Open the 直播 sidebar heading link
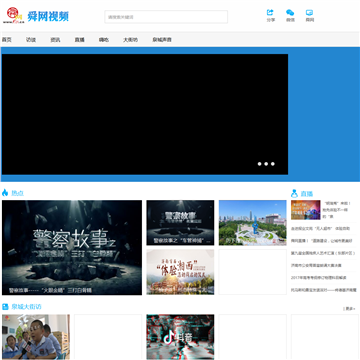Image resolution: width=360 pixels, height=360 pixels. (307, 194)
